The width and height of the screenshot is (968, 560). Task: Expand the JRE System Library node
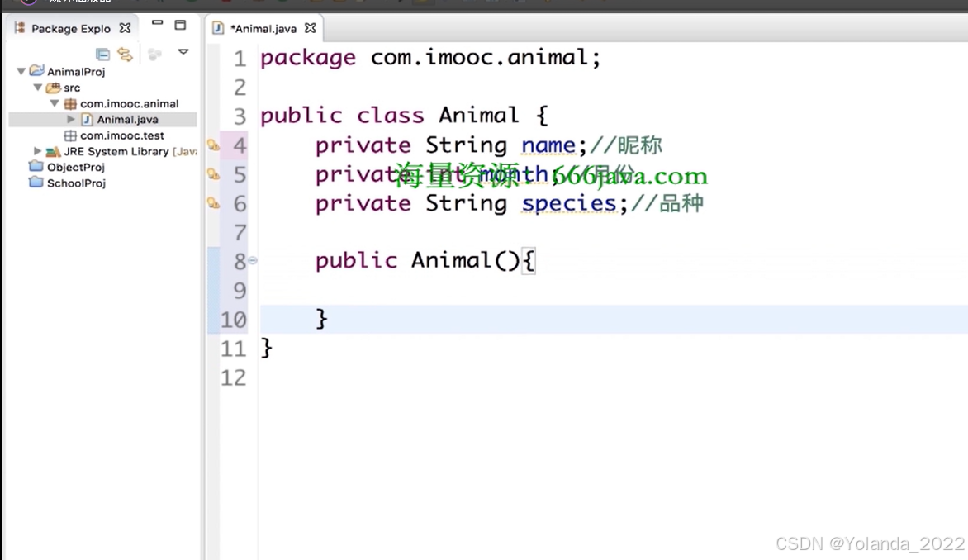click(37, 150)
